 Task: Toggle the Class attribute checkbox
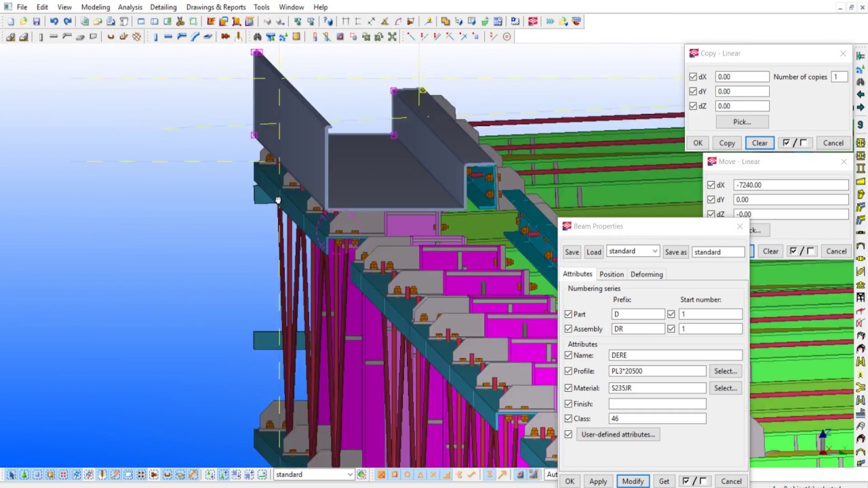[568, 419]
